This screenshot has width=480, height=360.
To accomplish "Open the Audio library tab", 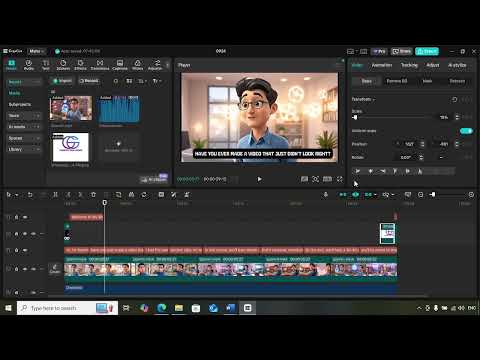I will tap(29, 65).
